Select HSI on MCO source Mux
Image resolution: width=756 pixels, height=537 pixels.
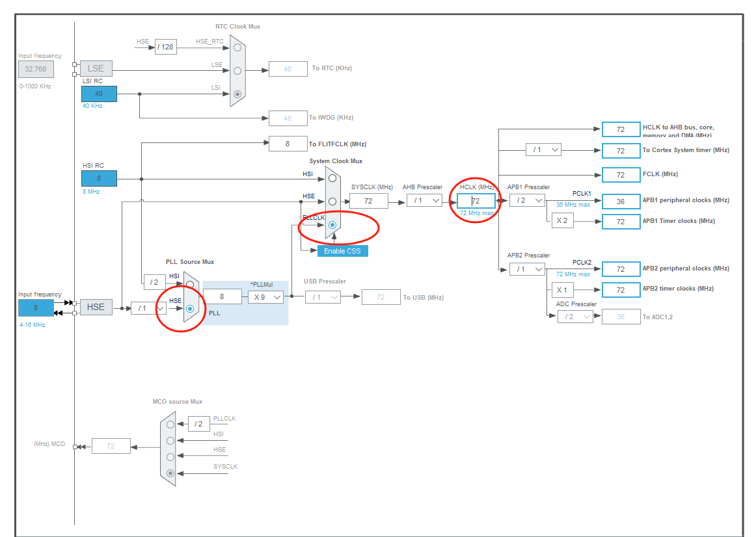(x=170, y=441)
